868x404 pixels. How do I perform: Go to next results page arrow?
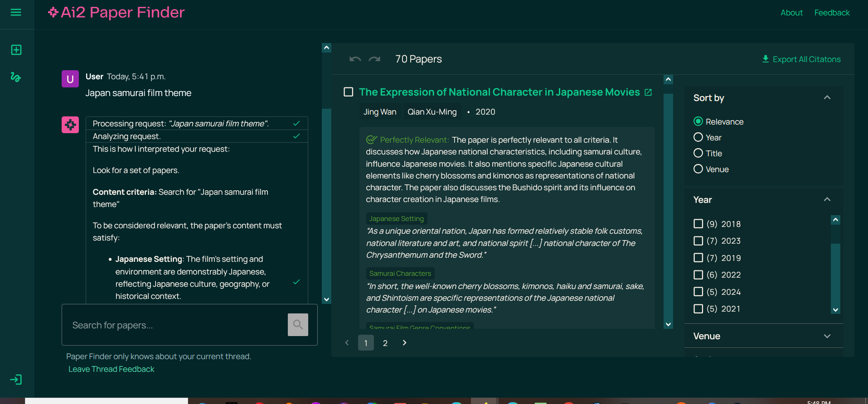click(405, 343)
